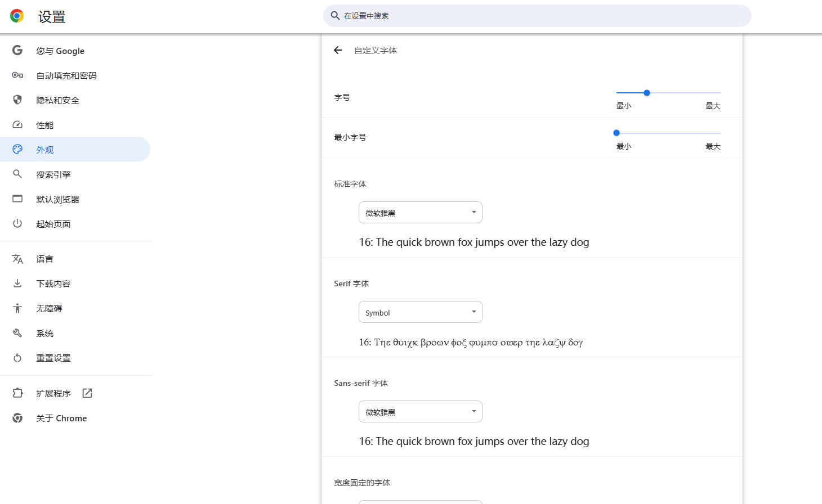Open the 标准字体 font dropdown

pos(421,212)
